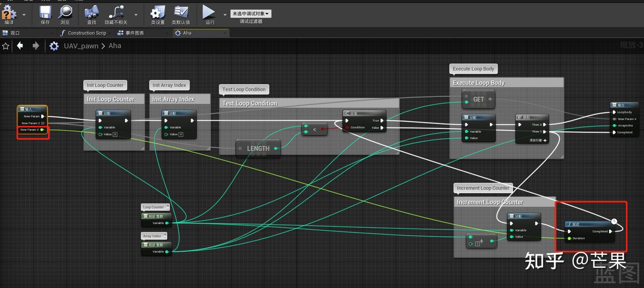Edit Value field in Init Array Index assign node

click(x=181, y=134)
